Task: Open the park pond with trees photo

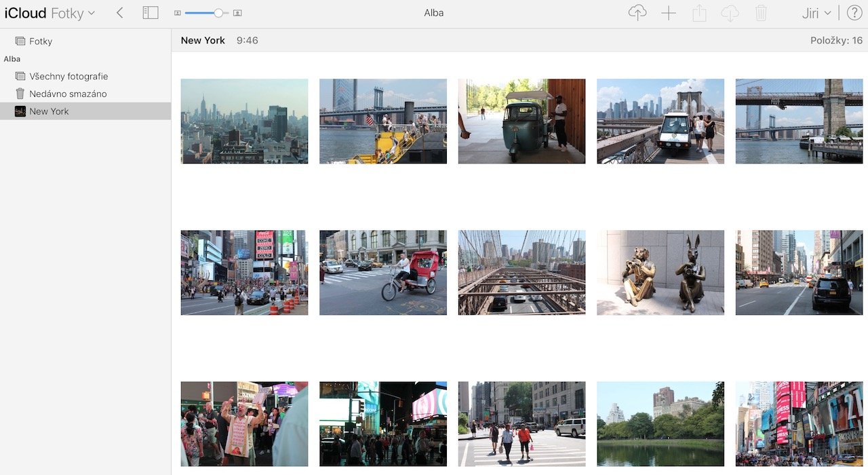Action: pyautogui.click(x=660, y=424)
